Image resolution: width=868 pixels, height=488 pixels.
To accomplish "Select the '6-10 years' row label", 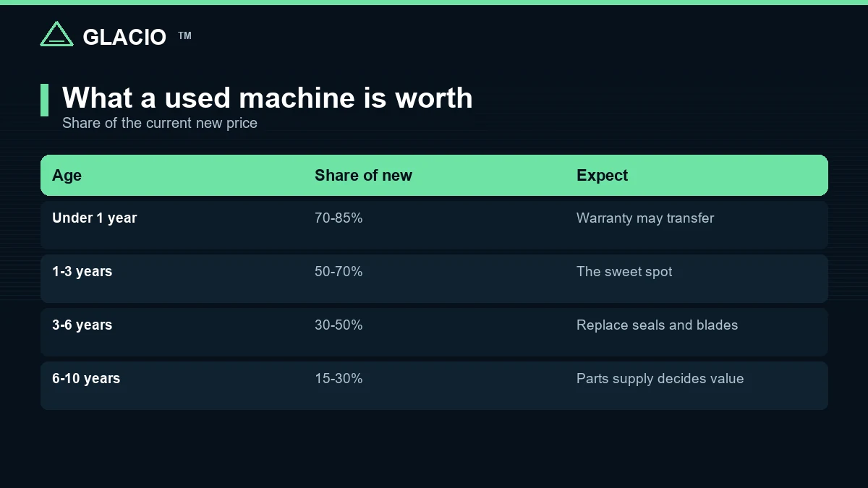I will tap(86, 378).
